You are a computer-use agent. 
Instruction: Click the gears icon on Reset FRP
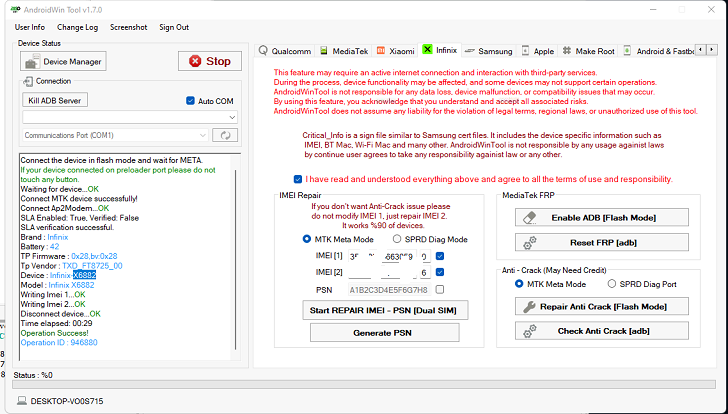(x=531, y=242)
